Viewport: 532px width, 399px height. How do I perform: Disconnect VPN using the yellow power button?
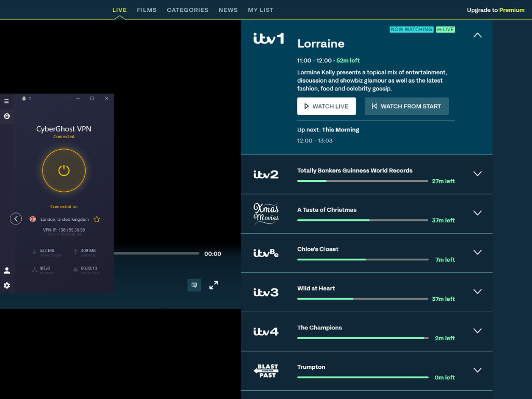point(63,170)
